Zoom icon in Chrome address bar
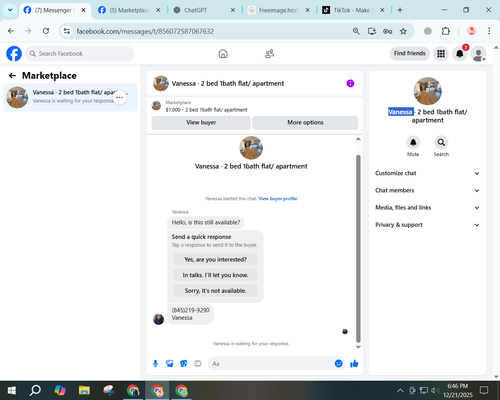This screenshot has height=400, width=500. point(356,31)
